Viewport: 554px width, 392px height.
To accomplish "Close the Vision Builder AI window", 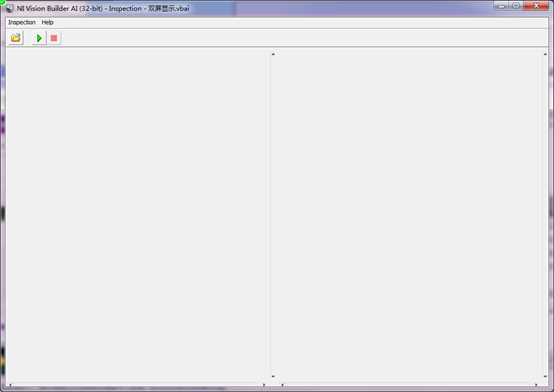I will (x=536, y=6).
